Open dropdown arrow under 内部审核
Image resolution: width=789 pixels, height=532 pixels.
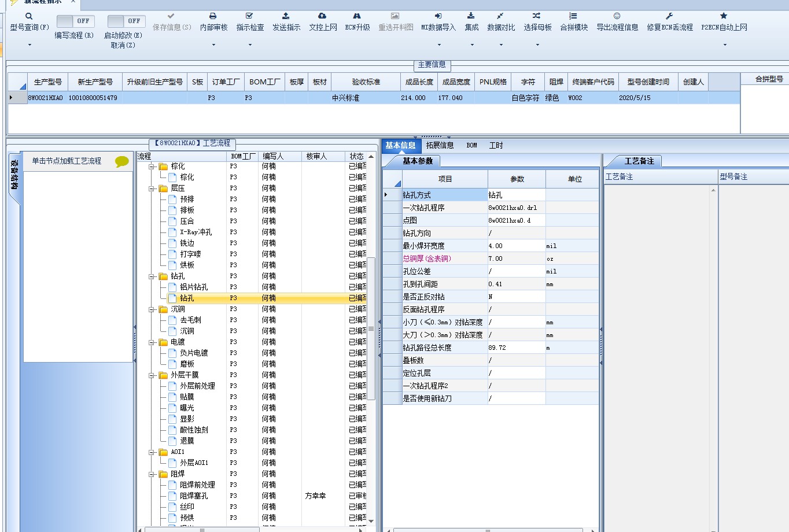[213, 45]
